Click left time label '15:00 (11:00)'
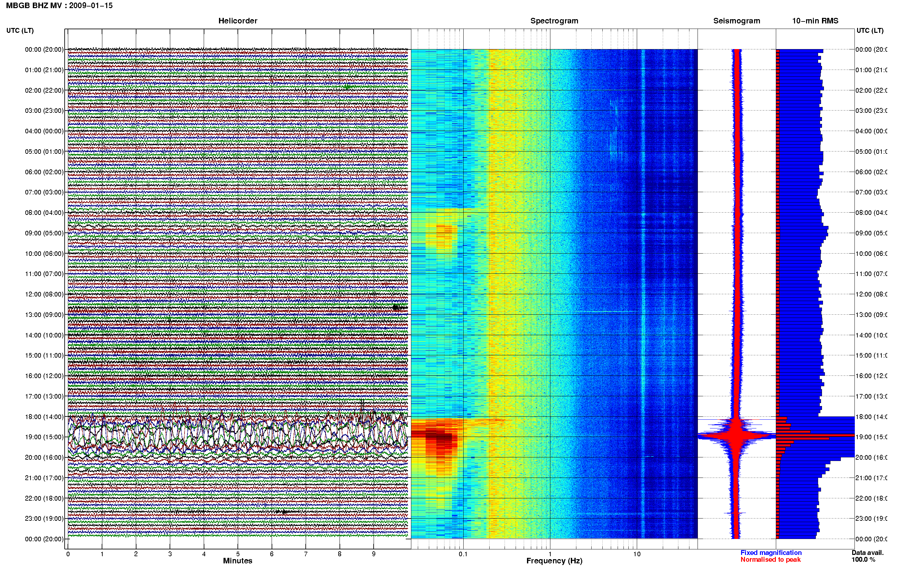This screenshot has width=924, height=578. [x=44, y=356]
